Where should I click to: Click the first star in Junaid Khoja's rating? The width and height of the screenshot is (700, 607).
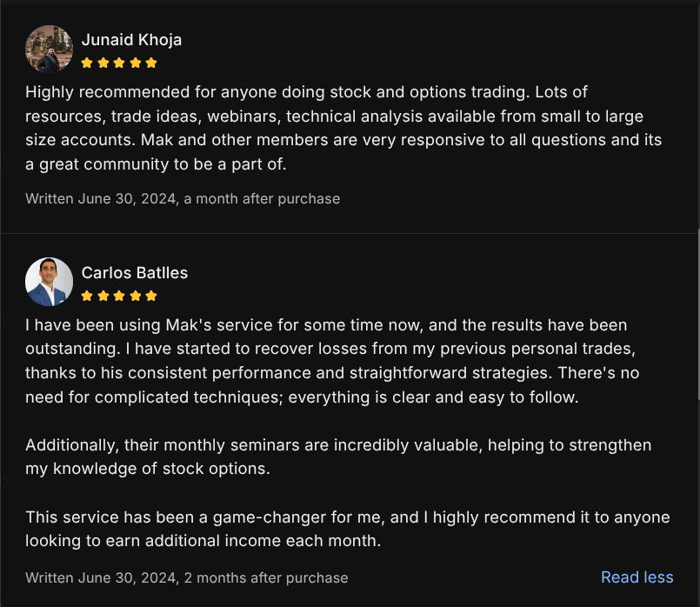[x=87, y=63]
